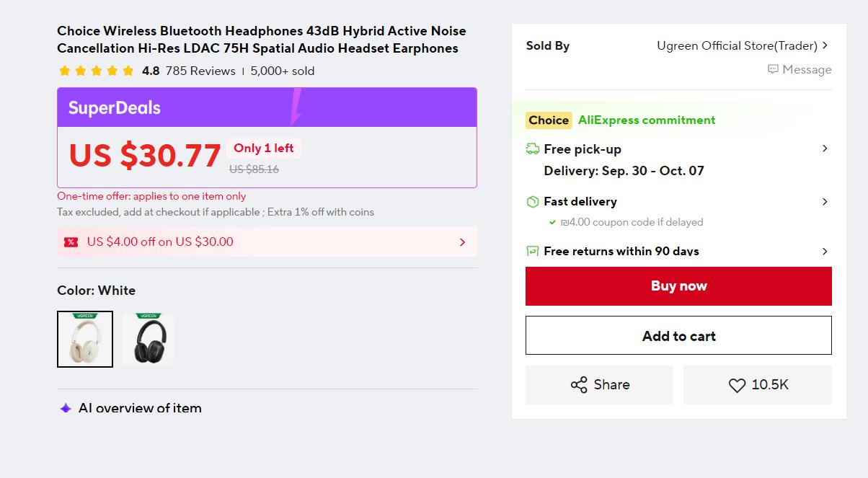
Task: Click the five-star rating icons
Action: click(96, 71)
